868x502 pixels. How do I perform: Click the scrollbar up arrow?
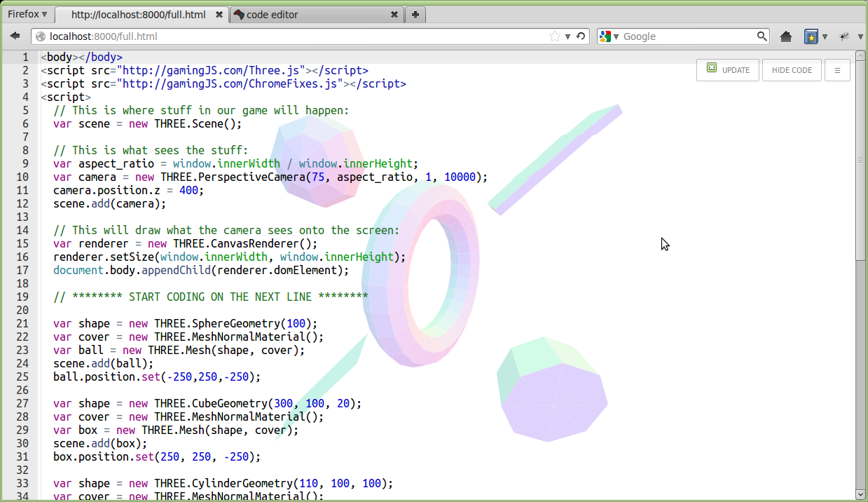click(861, 55)
